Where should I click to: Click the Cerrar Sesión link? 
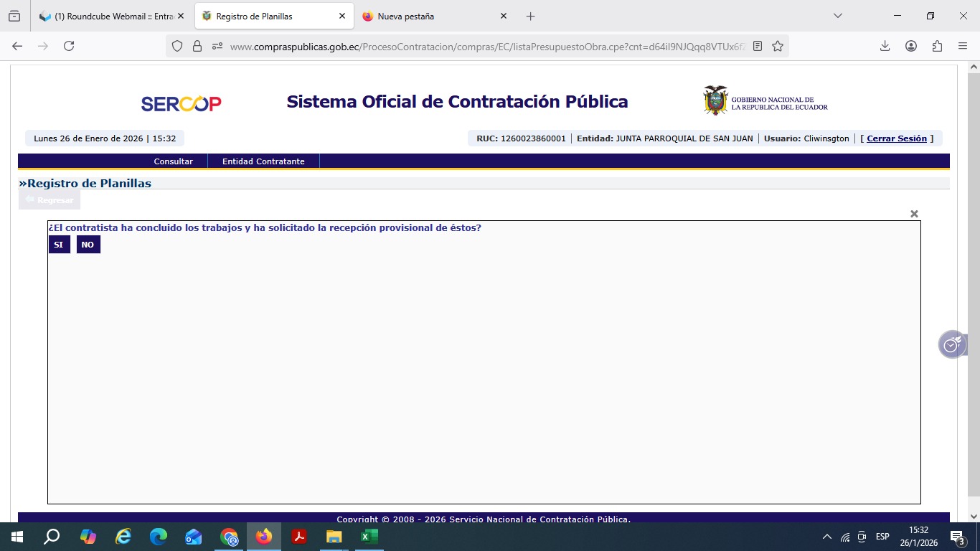click(x=897, y=138)
